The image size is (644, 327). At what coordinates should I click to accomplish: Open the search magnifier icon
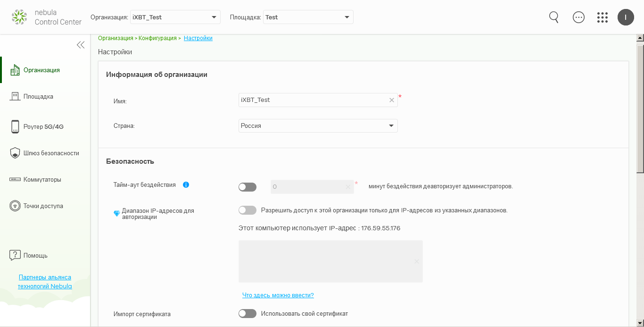click(x=554, y=17)
